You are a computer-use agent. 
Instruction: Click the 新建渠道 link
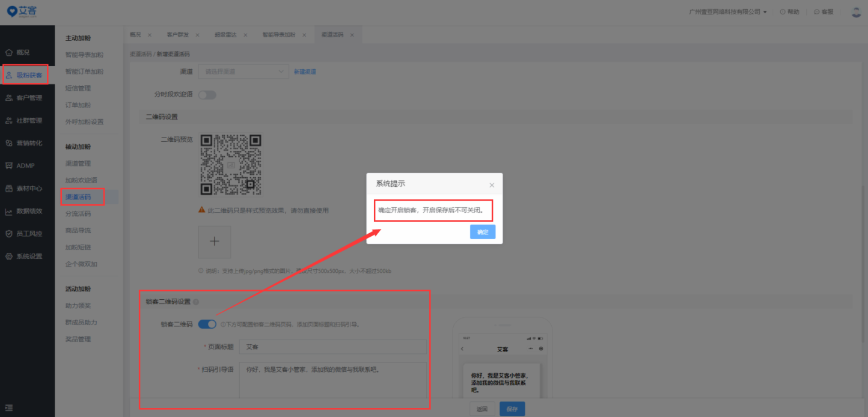click(304, 72)
